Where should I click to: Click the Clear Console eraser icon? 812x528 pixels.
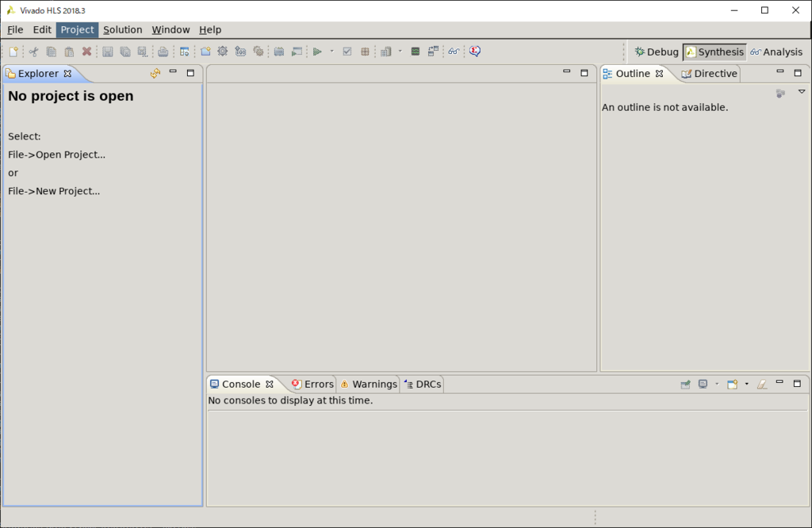click(762, 384)
